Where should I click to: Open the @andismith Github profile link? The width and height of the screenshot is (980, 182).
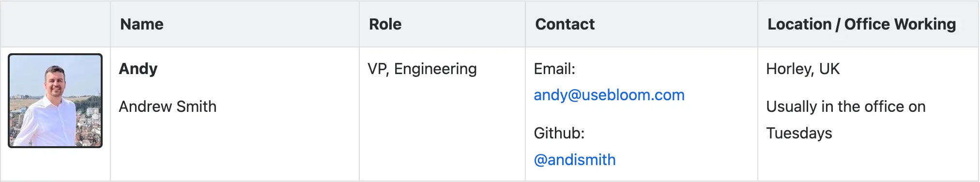click(575, 160)
